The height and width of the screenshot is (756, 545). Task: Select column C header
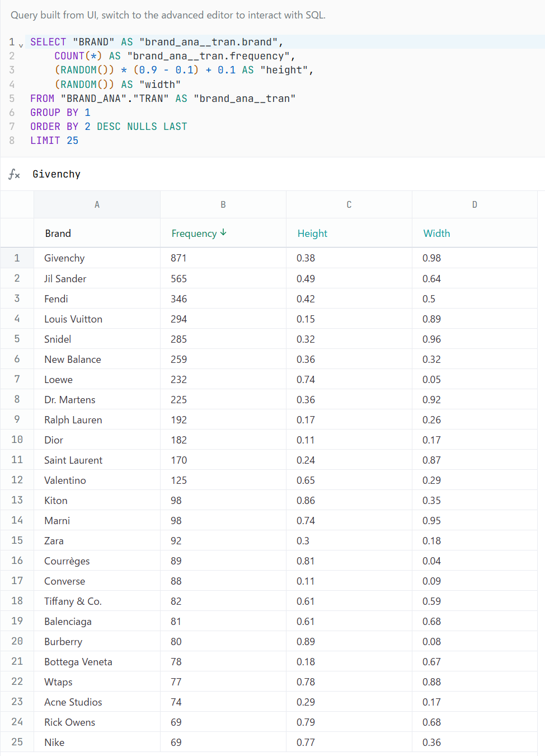[349, 204]
